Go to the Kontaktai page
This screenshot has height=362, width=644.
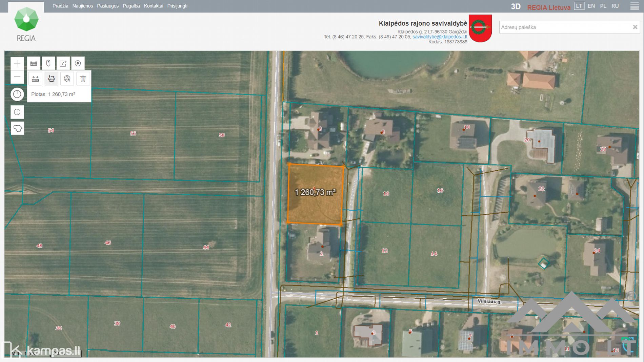[x=153, y=6]
